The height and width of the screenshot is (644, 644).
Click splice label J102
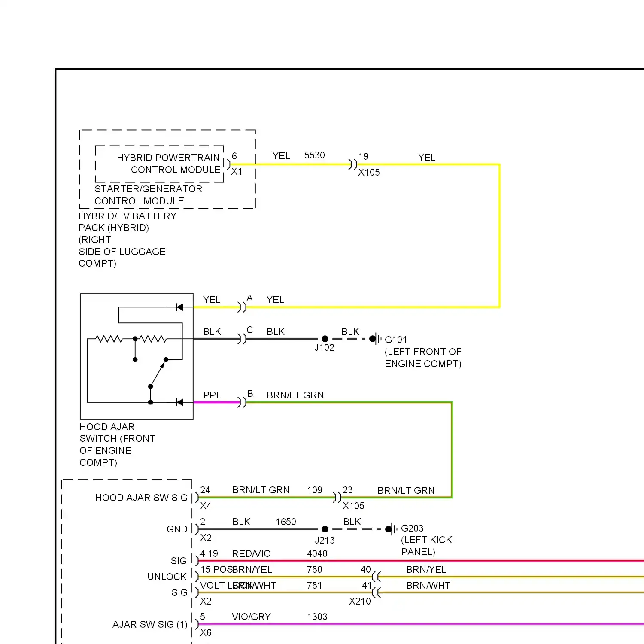point(324,347)
